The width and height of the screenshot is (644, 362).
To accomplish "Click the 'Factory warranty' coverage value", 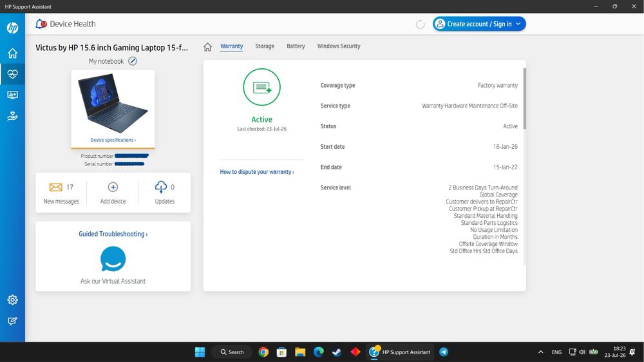I will point(497,86).
